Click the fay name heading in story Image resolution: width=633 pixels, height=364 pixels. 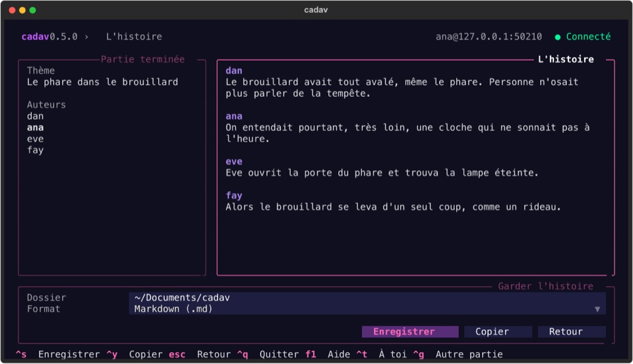tap(233, 196)
